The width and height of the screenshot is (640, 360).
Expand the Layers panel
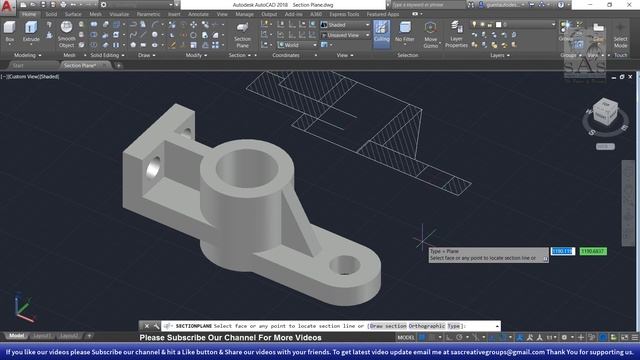coord(500,55)
